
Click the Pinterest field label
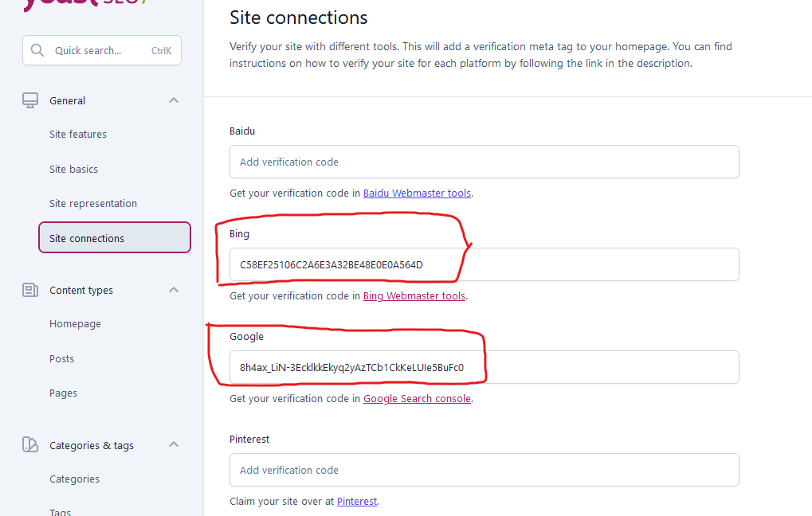(x=249, y=439)
